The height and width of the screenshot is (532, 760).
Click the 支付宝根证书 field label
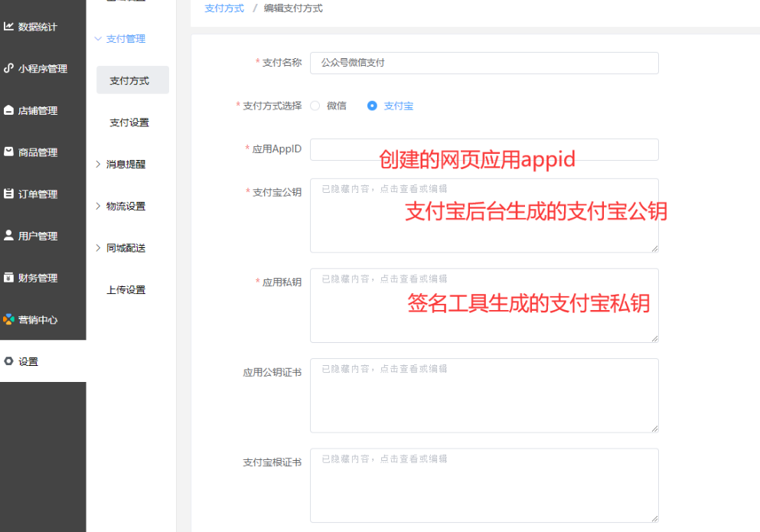[x=272, y=462]
